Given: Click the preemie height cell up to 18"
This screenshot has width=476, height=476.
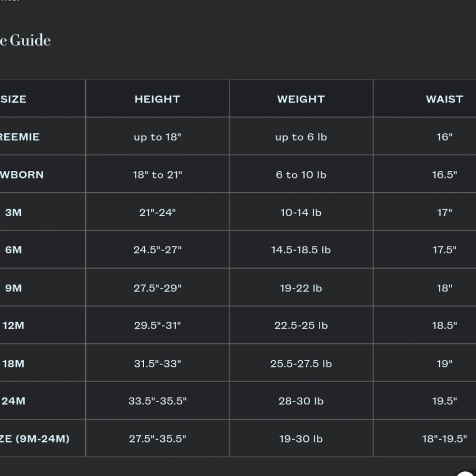Looking at the screenshot, I should pyautogui.click(x=157, y=137).
